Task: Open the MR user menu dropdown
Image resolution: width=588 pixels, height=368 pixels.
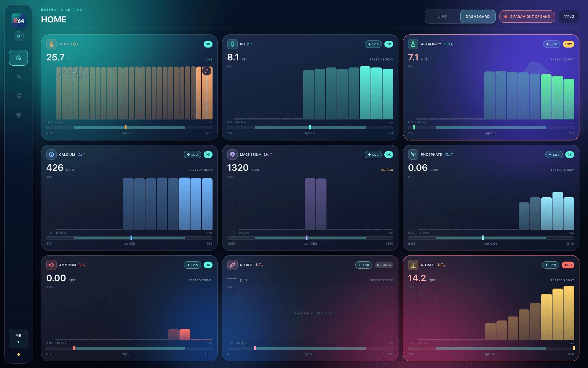Action: point(18,338)
